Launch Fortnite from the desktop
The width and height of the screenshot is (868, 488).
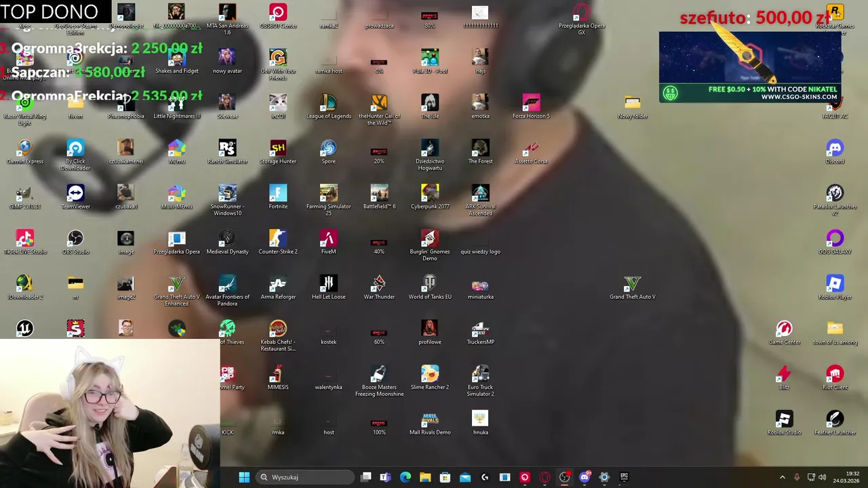pos(278,197)
